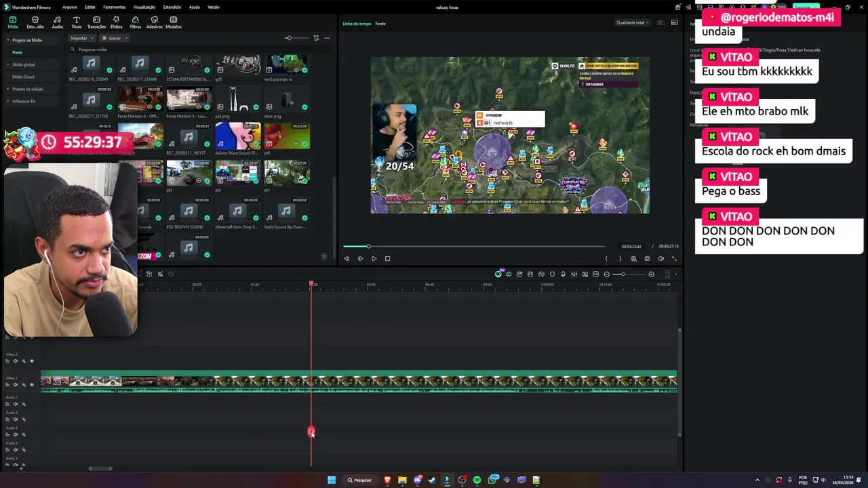This screenshot has height=488, width=868.
Task: Toggle visibility eye of Vídeo 1 track
Action: [31, 384]
